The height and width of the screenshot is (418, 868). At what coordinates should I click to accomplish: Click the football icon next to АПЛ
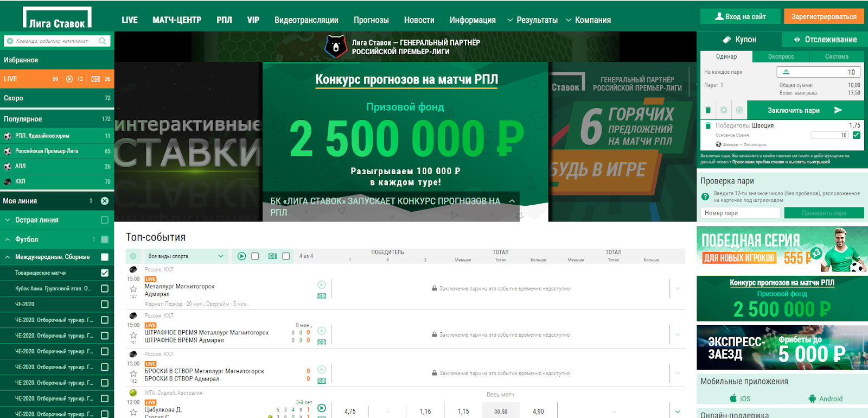click(8, 167)
